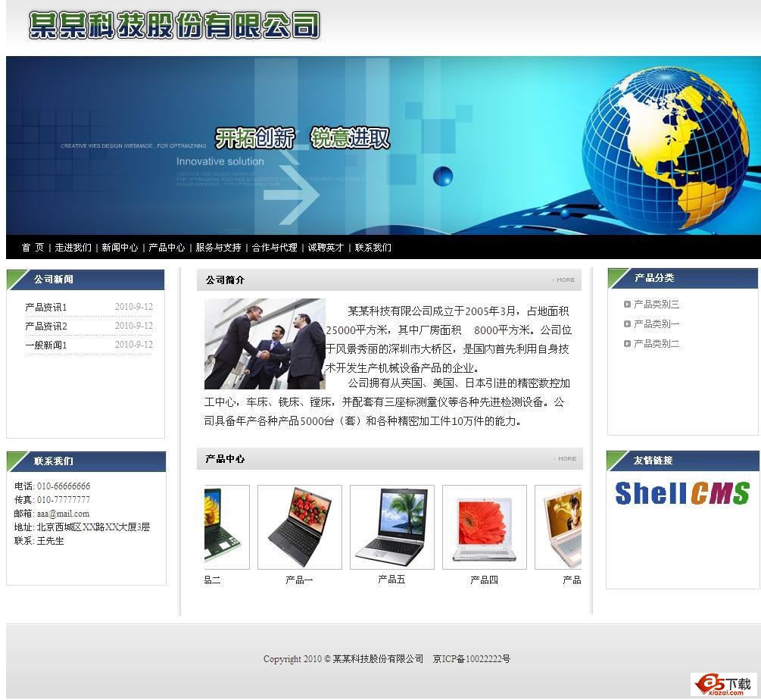Viewport: 761px width, 700px height.
Task: Click the 友情链接 panel heading
Action: click(653, 460)
